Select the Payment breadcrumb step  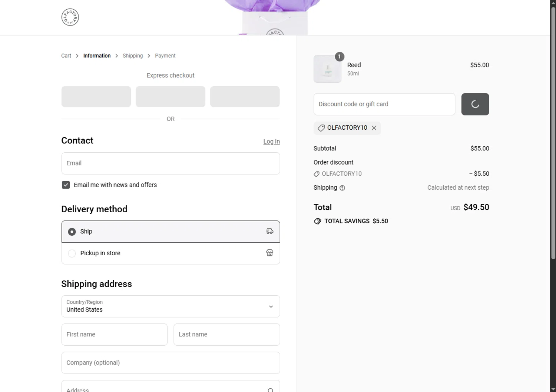pyautogui.click(x=165, y=56)
